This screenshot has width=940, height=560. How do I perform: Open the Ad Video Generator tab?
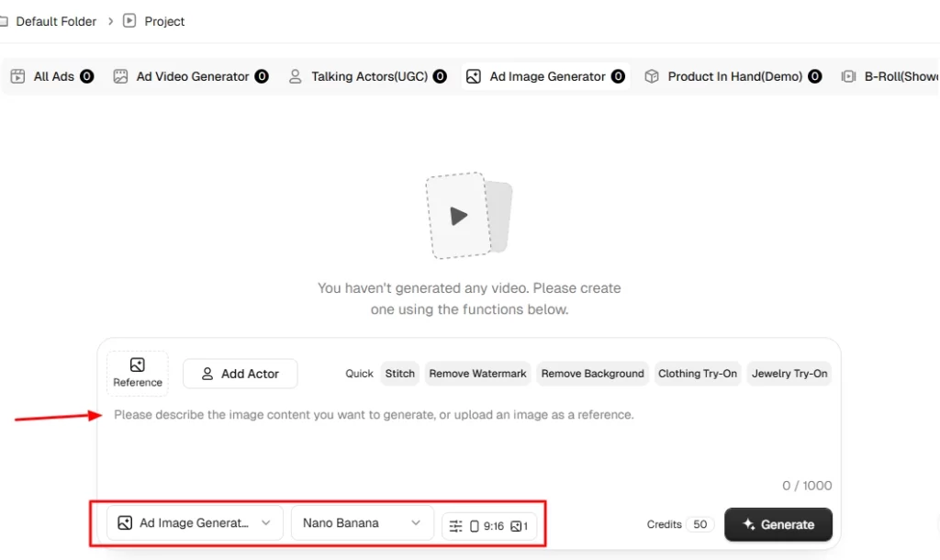(191, 76)
